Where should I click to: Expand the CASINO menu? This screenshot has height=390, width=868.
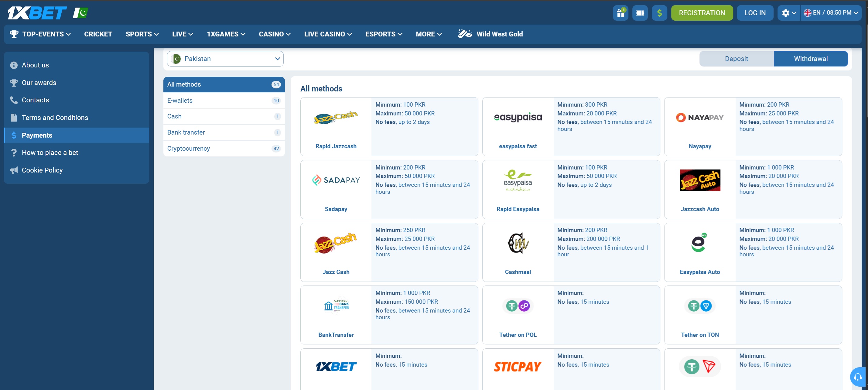pyautogui.click(x=274, y=34)
